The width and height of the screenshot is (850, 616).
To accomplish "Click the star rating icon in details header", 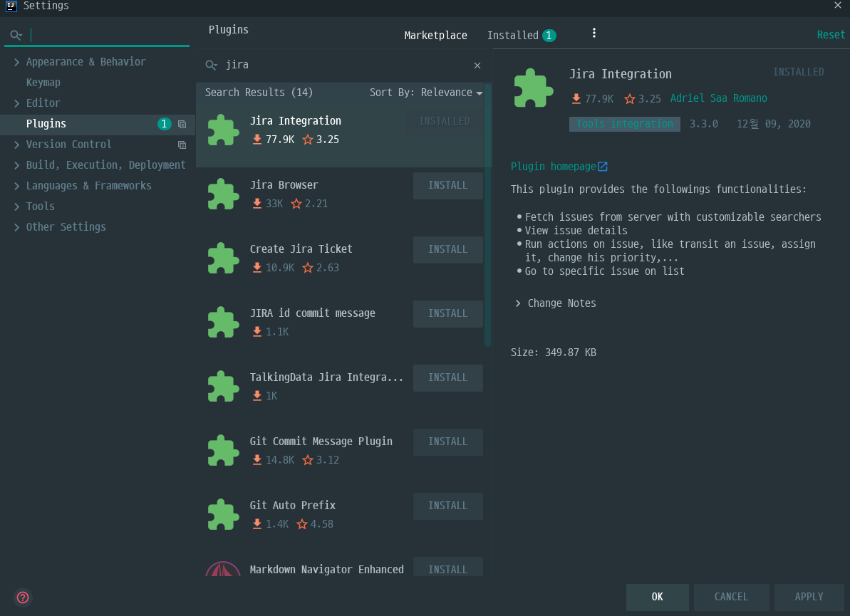I will [629, 98].
